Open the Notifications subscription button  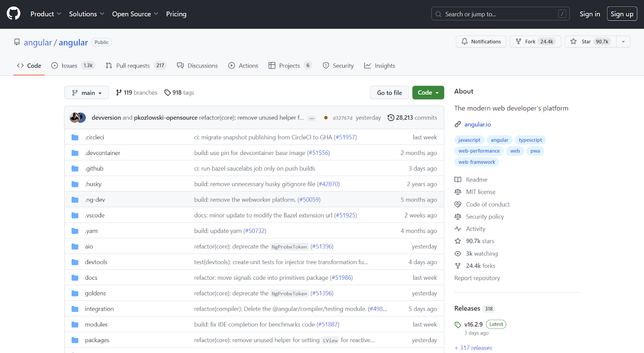(481, 41)
